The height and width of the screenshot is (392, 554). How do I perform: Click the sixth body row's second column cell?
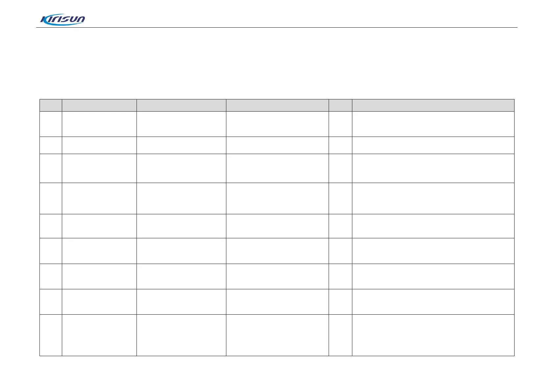[99, 251]
